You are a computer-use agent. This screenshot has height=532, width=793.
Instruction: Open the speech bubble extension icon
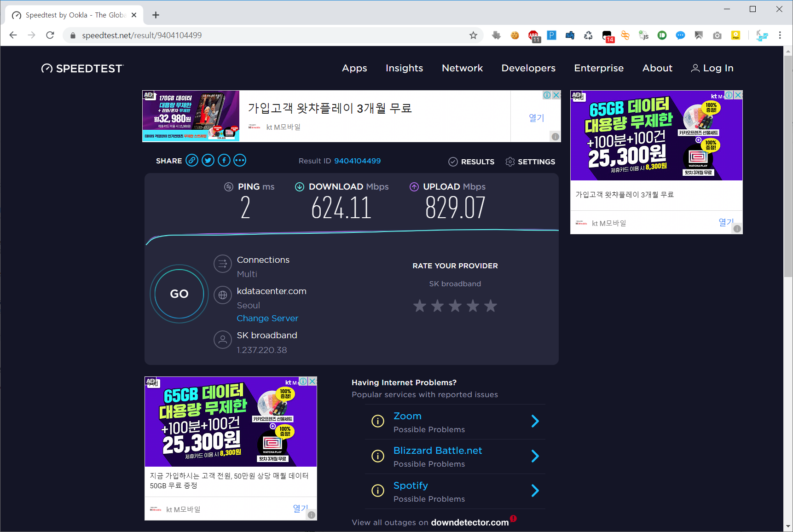pyautogui.click(x=680, y=35)
